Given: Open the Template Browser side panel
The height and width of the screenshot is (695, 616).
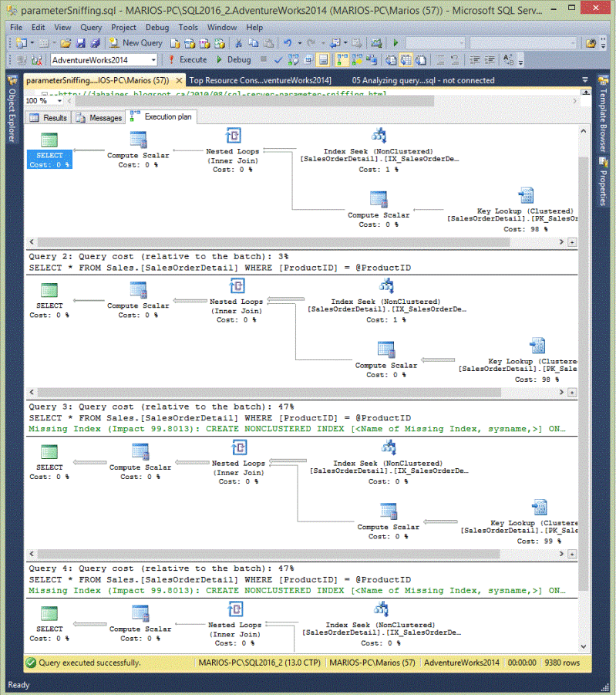Looking at the screenshot, I should 603,114.
